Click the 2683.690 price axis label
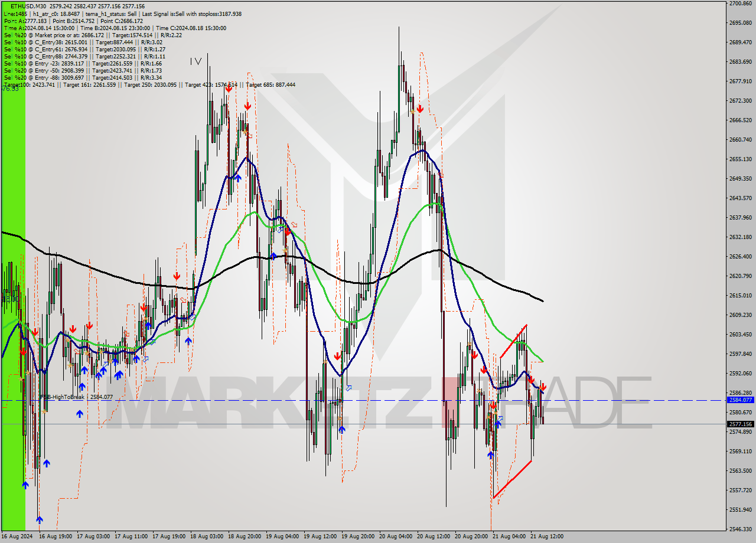The height and width of the screenshot is (543, 756). coord(741,62)
